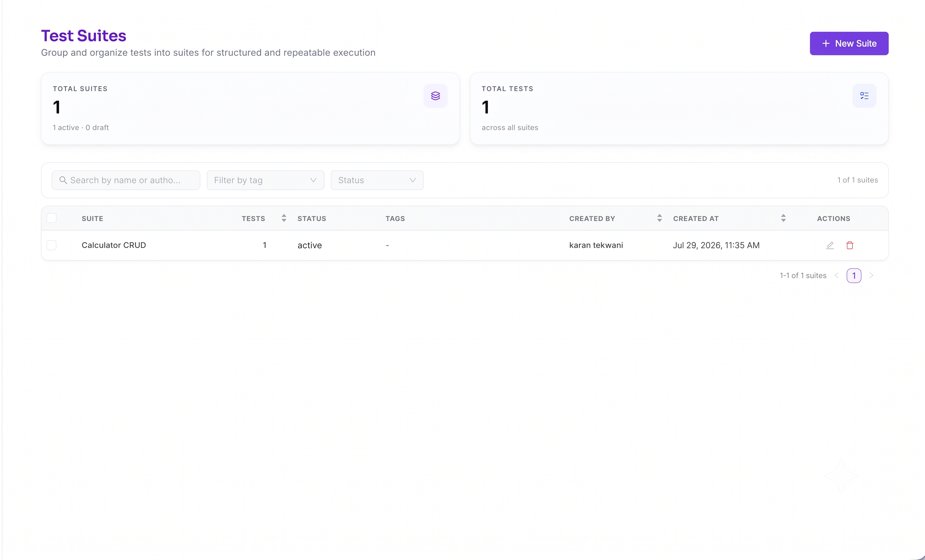Focus the search by name or author field
Image resolution: width=925 pixels, height=560 pixels.
(x=126, y=180)
